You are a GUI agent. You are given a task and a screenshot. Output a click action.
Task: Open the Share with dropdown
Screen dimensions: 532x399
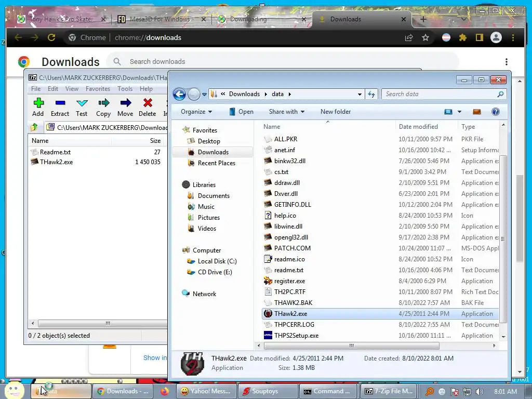tap(287, 112)
